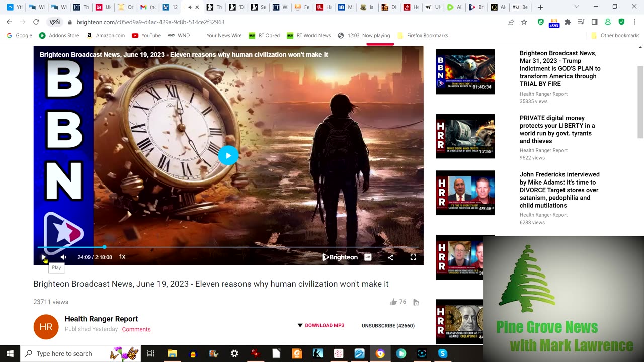Open Skype from the taskbar
This screenshot has width=644, height=362.
[x=443, y=353]
